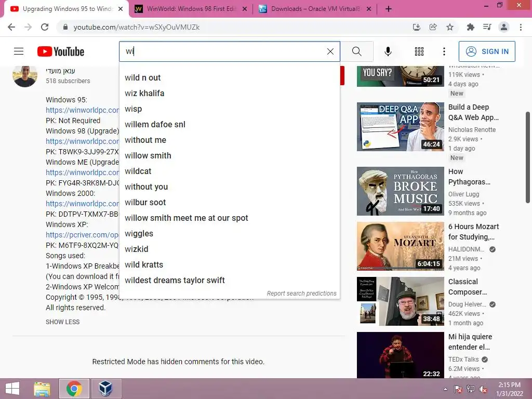The height and width of the screenshot is (399, 532).
Task: Choose suggestion 'without you'
Action: [x=229, y=187]
